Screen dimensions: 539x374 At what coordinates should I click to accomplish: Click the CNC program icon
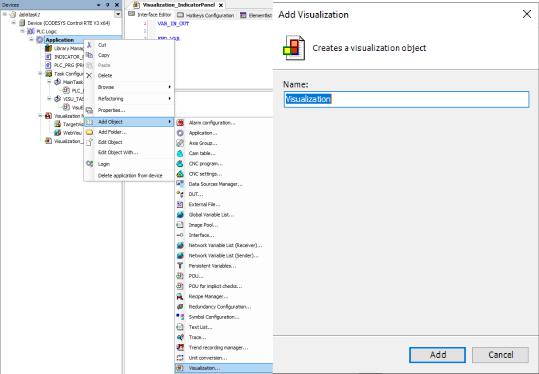pos(180,164)
